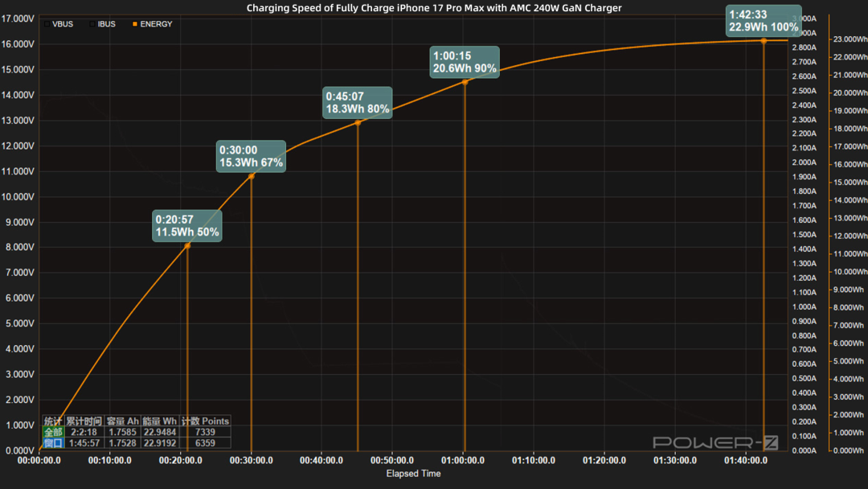Screen dimensions: 868x489
Task: Toggle the VBUS series checkbox in legend
Action: tap(47, 24)
